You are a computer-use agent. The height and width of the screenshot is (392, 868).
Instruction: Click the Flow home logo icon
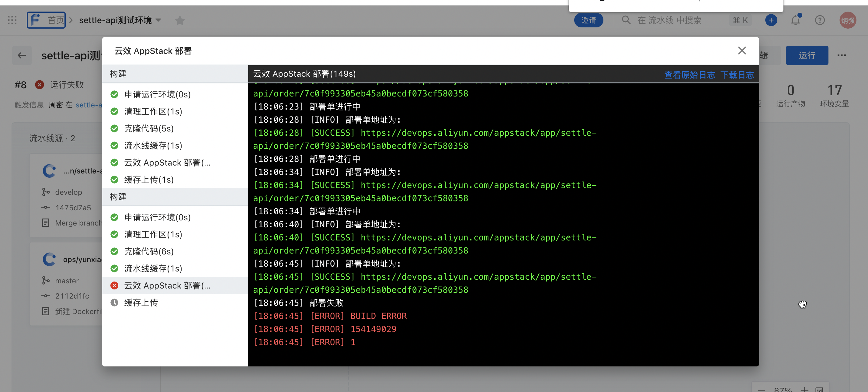pyautogui.click(x=35, y=20)
